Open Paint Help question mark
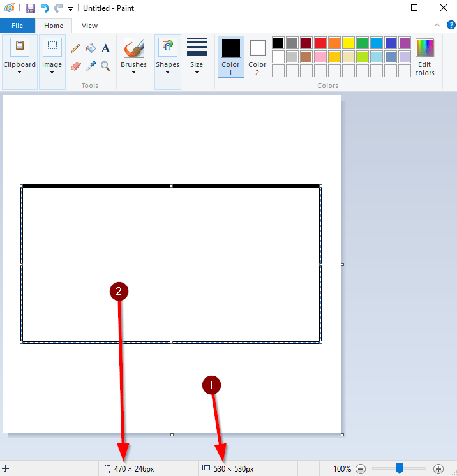 point(451,25)
